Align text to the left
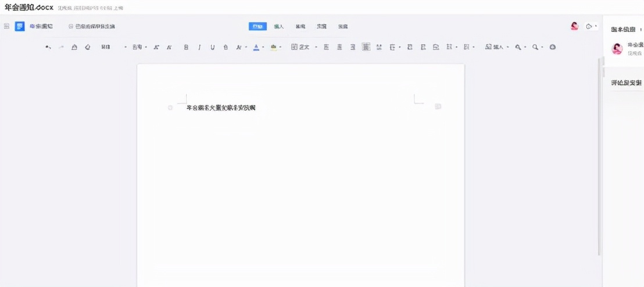 (x=326, y=47)
